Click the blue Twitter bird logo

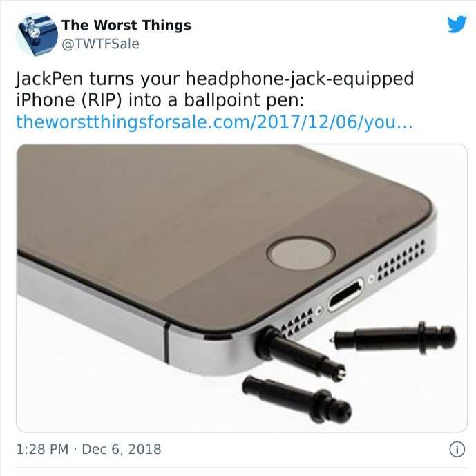pyautogui.click(x=457, y=24)
